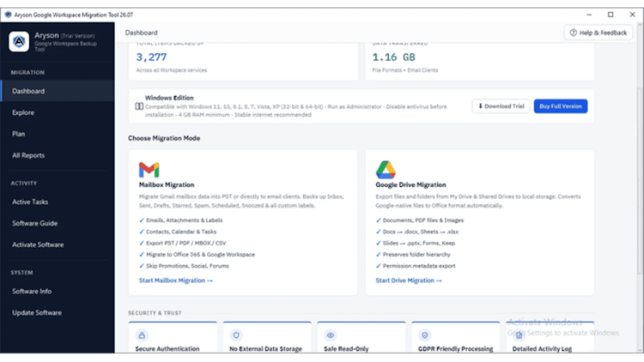Follow the Start Mailbox Migration link

176,281
